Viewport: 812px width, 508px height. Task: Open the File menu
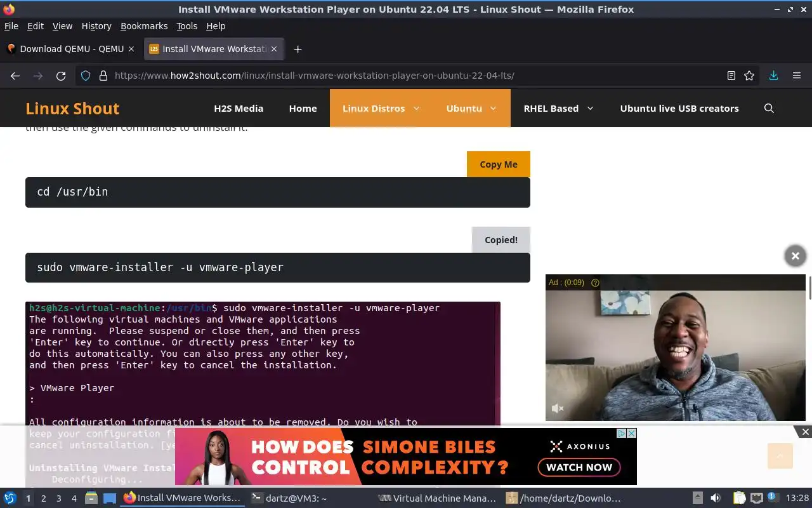11,26
